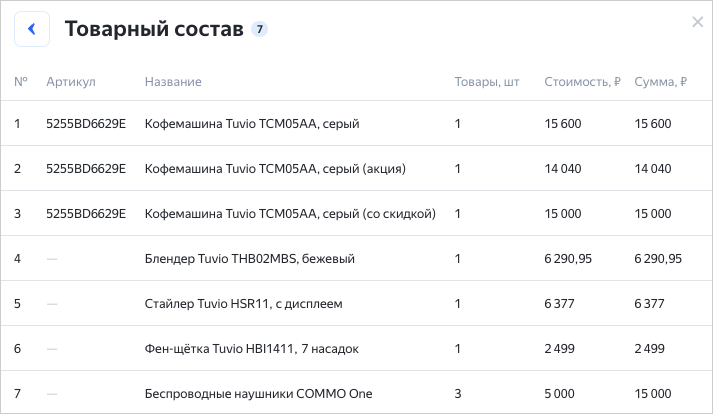Click the quantity 3 for наушники
This screenshot has height=414, width=713.
(x=458, y=394)
